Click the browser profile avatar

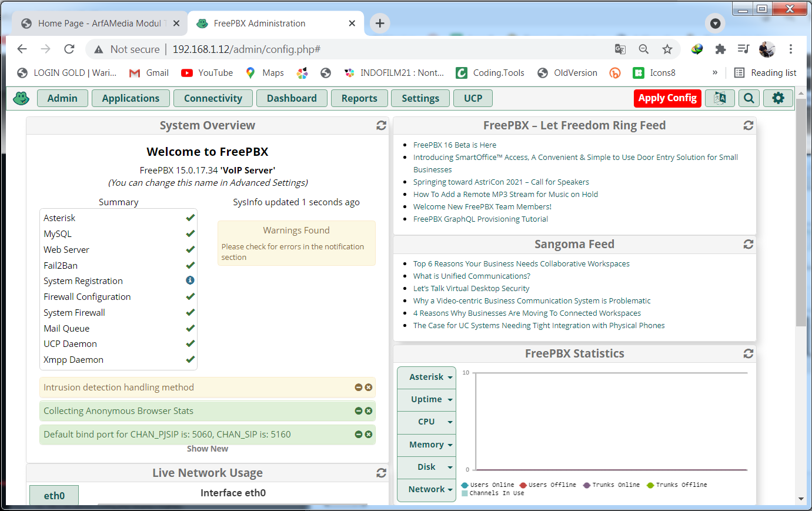(x=767, y=49)
